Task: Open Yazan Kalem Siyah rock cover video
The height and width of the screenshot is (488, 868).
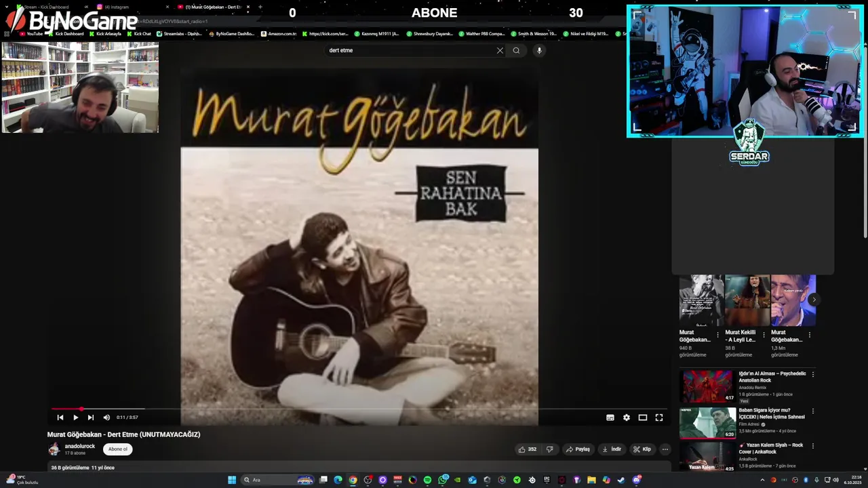Action: pyautogui.click(x=707, y=457)
